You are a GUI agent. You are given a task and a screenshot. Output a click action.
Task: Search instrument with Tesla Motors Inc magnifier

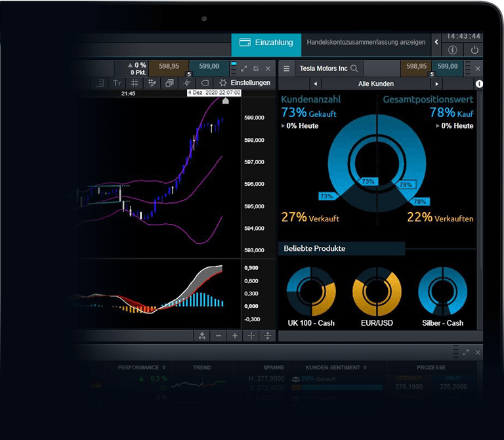pyautogui.click(x=354, y=68)
